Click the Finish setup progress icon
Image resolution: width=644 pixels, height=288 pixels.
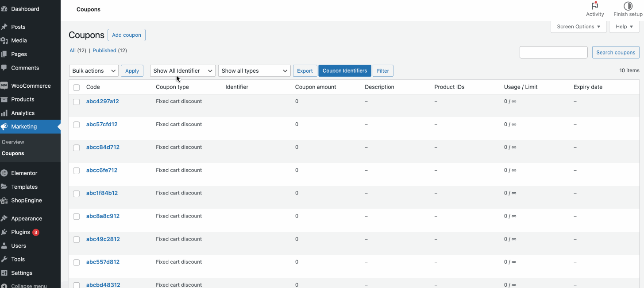[628, 6]
